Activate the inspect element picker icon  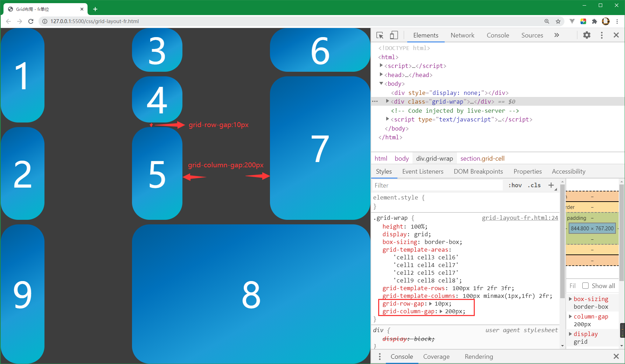click(x=380, y=35)
